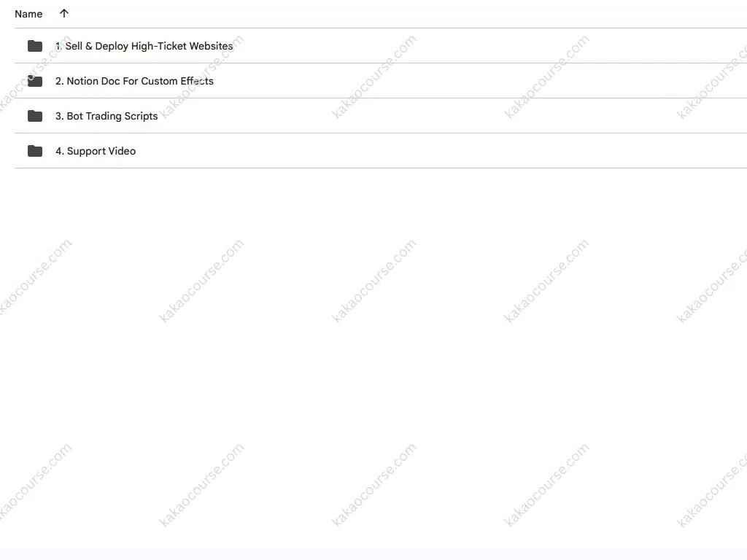Click folder icon beside Support Video
The image size is (747, 560).
click(x=35, y=151)
